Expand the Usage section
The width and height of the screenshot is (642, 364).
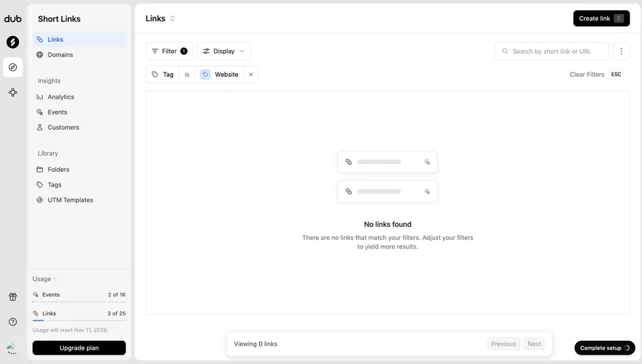click(44, 279)
